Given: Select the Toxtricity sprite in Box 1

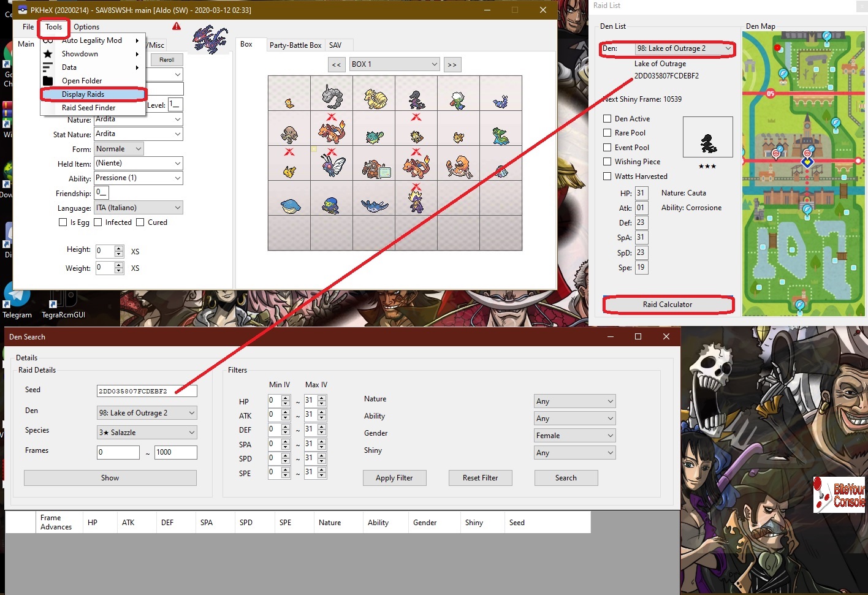Looking at the screenshot, I should pos(416,200).
